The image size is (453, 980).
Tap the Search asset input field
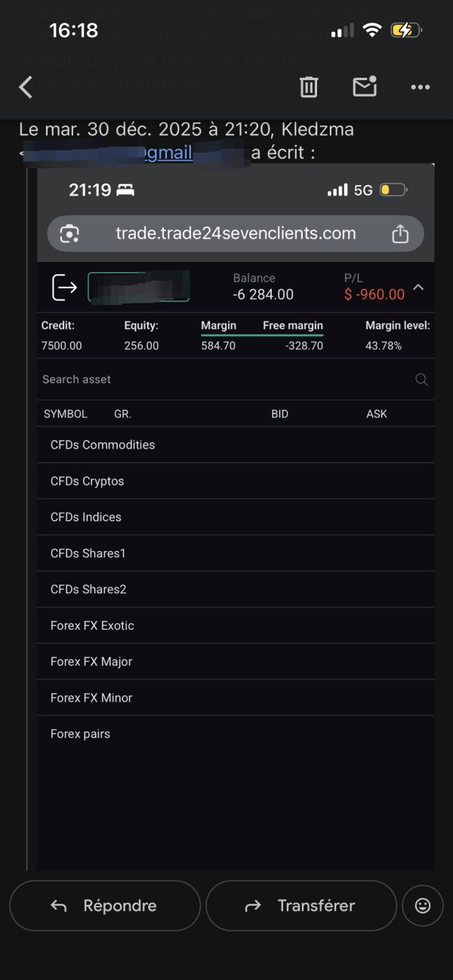pos(219,380)
